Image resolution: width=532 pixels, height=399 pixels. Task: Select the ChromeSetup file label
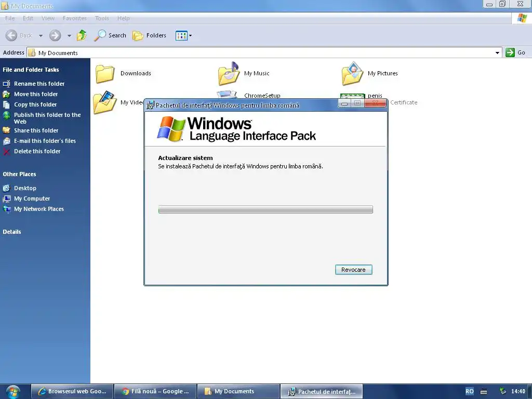pyautogui.click(x=262, y=96)
